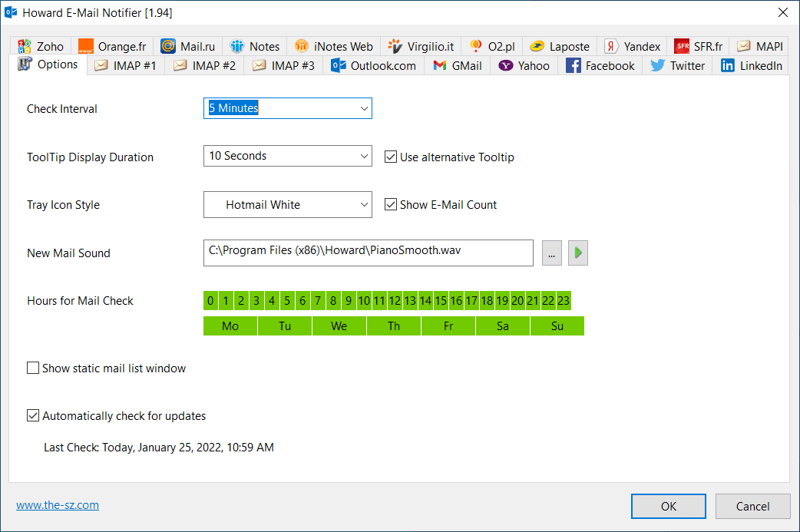The height and width of the screenshot is (532, 800).
Task: Open the IMAP #1 tab
Action: [x=125, y=66]
